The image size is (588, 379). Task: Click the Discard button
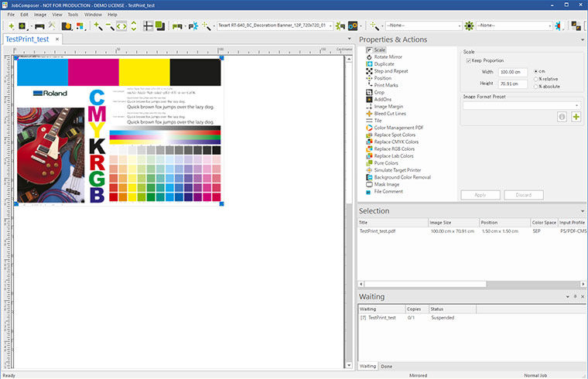click(523, 195)
